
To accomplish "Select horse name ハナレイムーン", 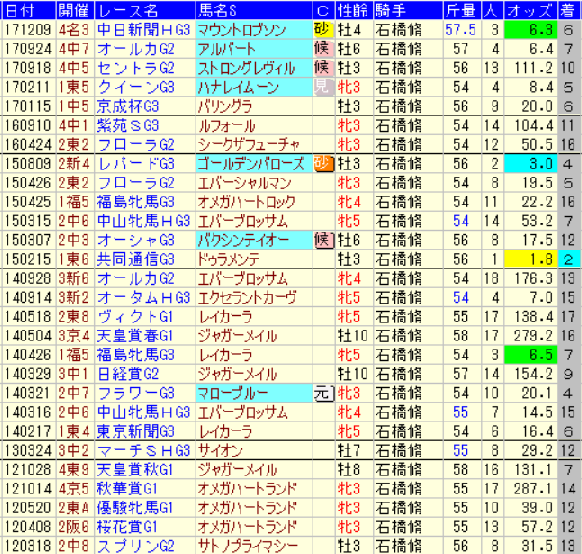I will pyautogui.click(x=238, y=87).
